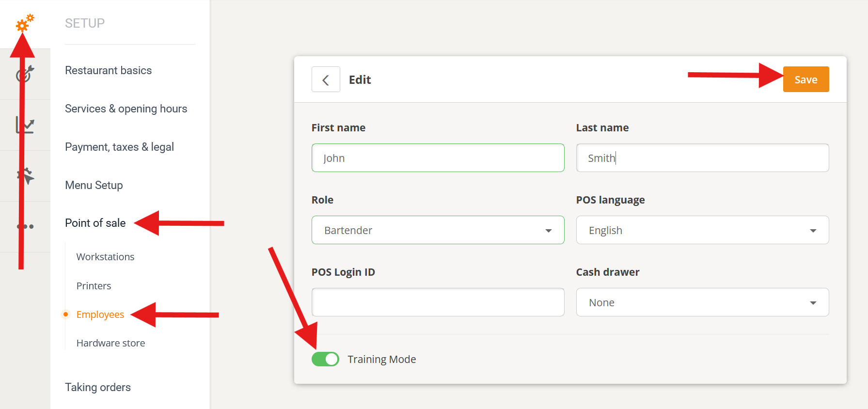Open the cursor click icon in sidebar
Image resolution: width=868 pixels, height=409 pixels.
pyautogui.click(x=25, y=176)
